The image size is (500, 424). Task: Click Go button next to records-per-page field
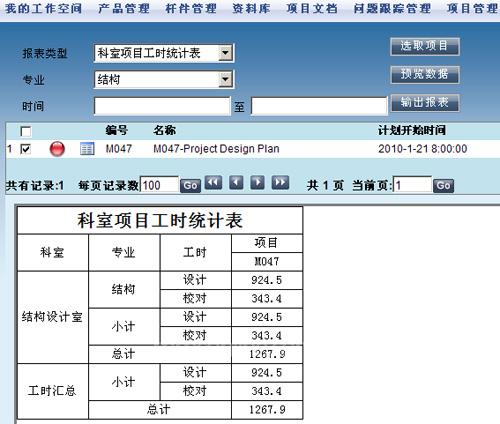click(x=190, y=186)
